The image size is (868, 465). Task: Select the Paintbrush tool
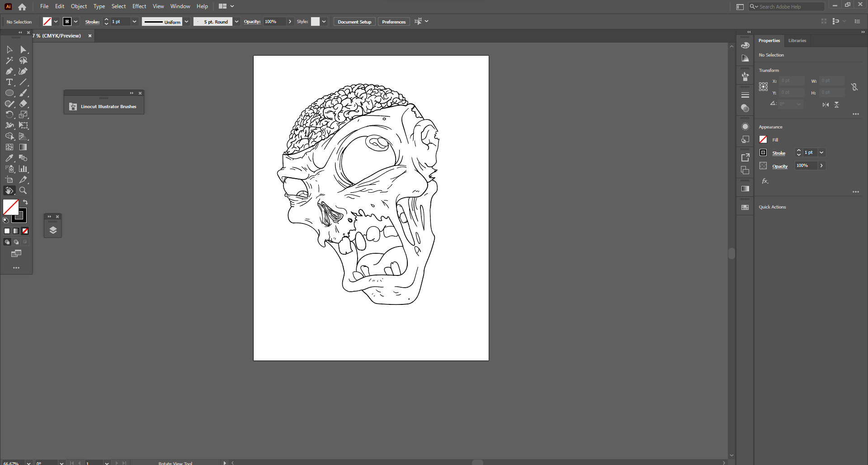23,93
